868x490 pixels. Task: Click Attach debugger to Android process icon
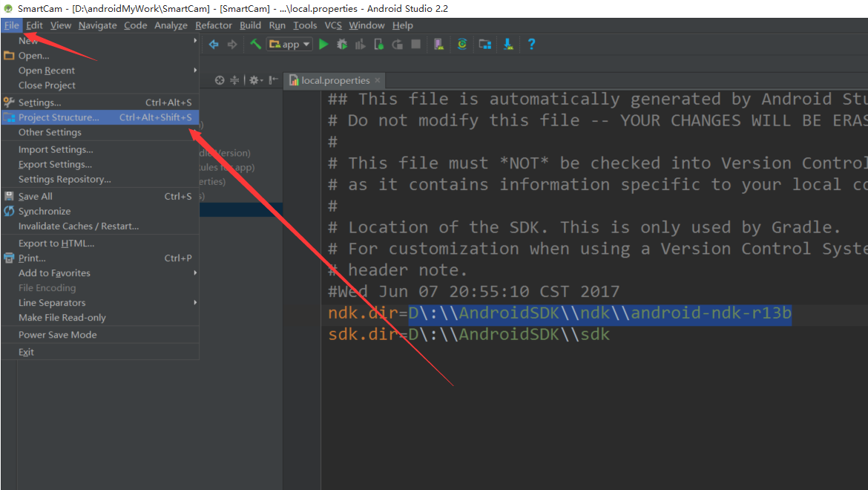(379, 45)
